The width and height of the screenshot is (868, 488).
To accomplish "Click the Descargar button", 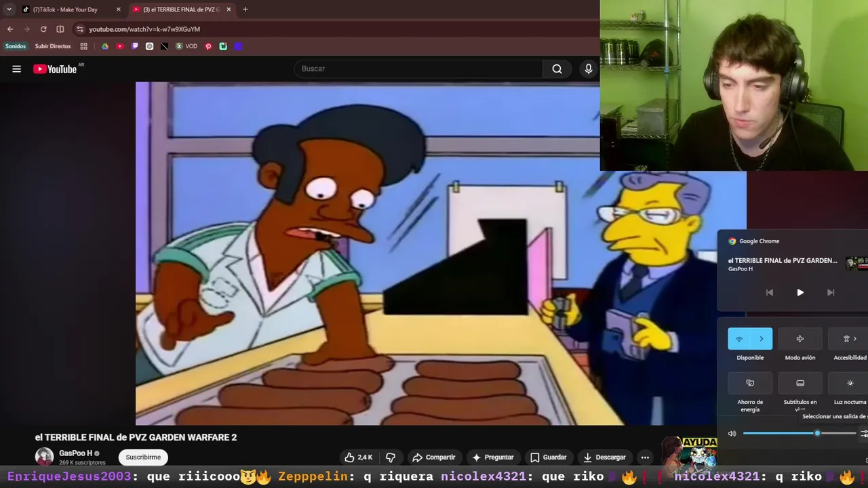I will tap(604, 457).
